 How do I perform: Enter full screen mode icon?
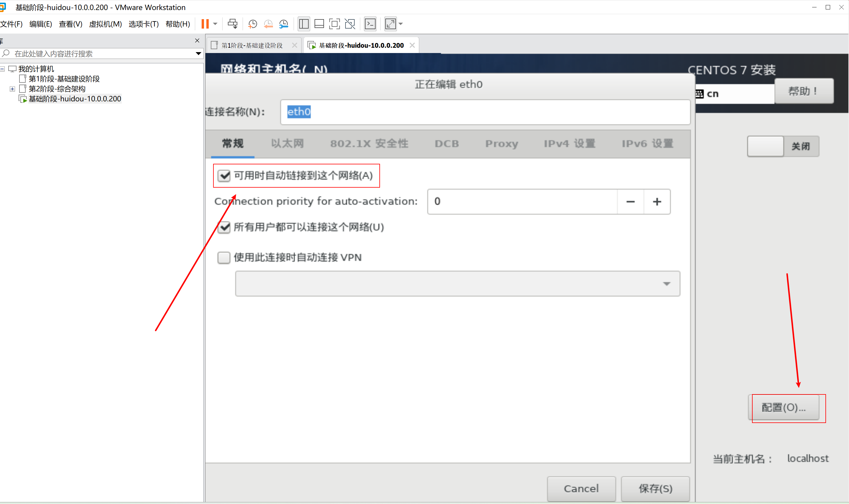click(x=334, y=24)
